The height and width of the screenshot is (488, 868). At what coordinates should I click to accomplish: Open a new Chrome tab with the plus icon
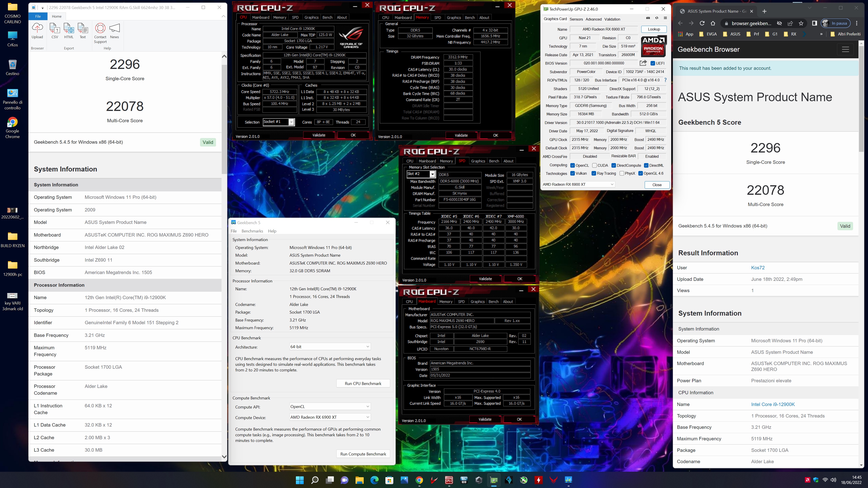pyautogui.click(x=764, y=11)
